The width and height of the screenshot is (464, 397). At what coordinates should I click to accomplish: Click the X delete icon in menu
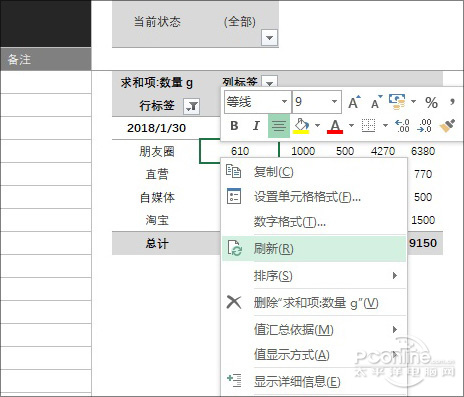234,302
